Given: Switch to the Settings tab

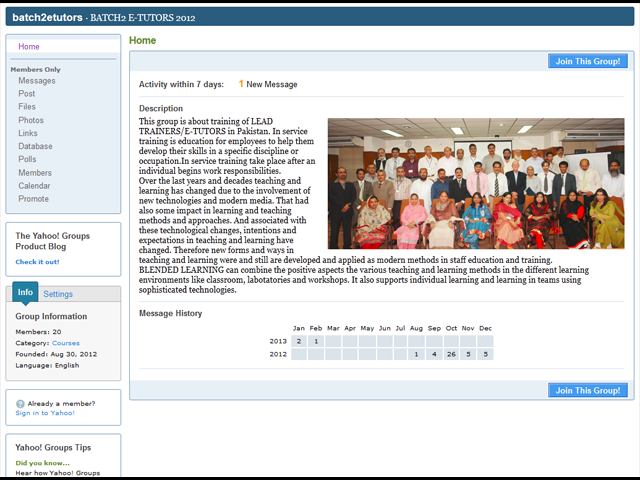Looking at the screenshot, I should point(58,294).
